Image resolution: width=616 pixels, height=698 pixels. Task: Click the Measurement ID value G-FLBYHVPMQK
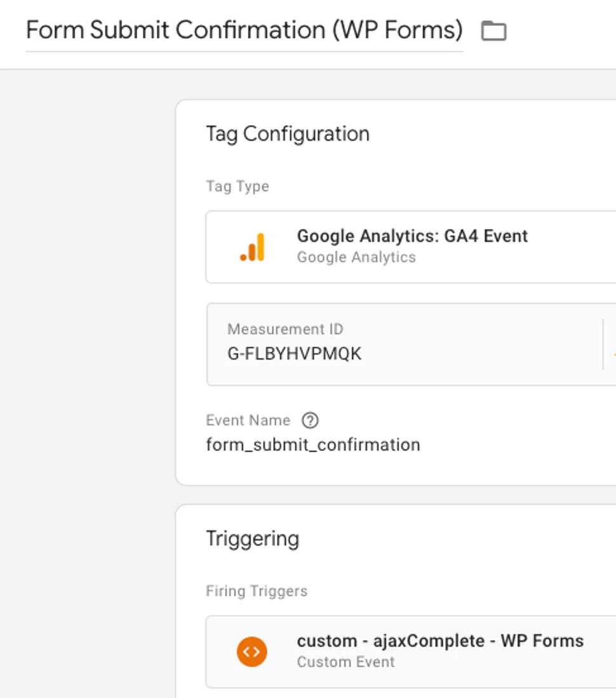pyautogui.click(x=295, y=354)
